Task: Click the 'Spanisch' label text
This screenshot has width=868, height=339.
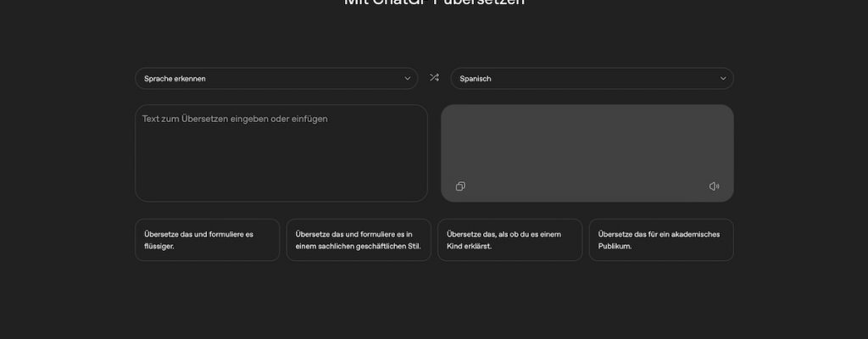Action: [476, 79]
